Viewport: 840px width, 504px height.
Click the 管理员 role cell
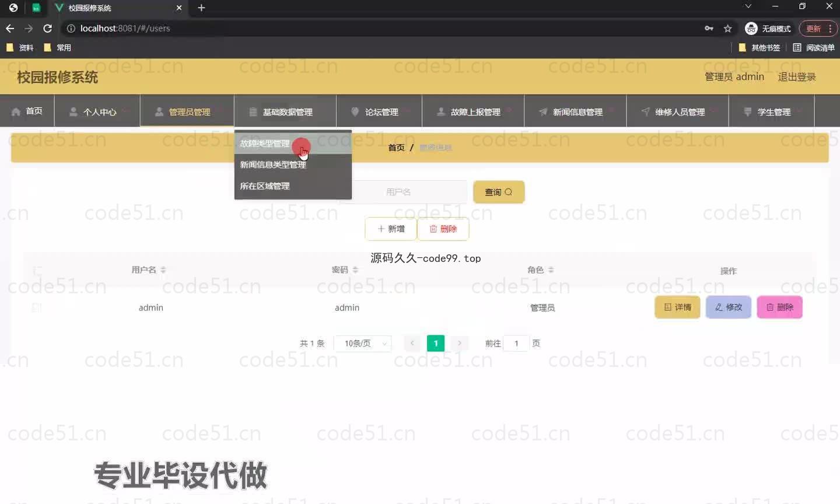[x=542, y=307]
